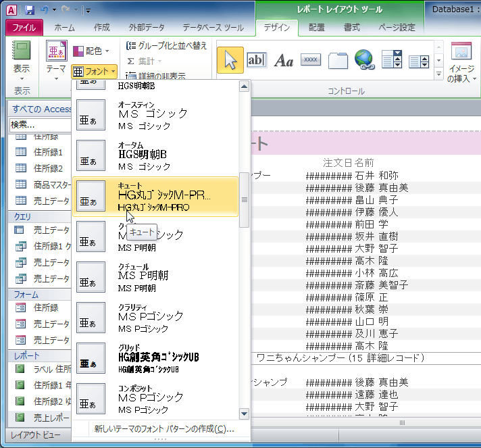
Task: Choose the クチュール MS P明朝 font theme
Action: [x=155, y=277]
